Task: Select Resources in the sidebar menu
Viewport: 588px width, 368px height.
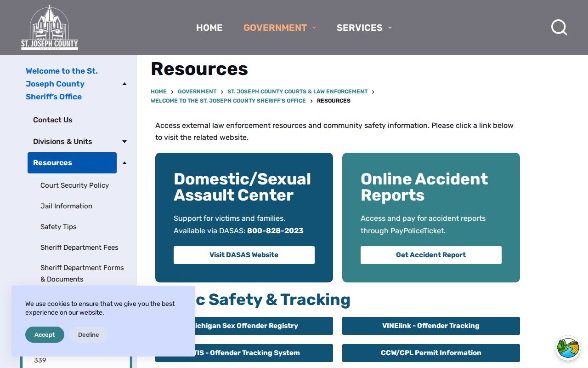Action: (72, 163)
